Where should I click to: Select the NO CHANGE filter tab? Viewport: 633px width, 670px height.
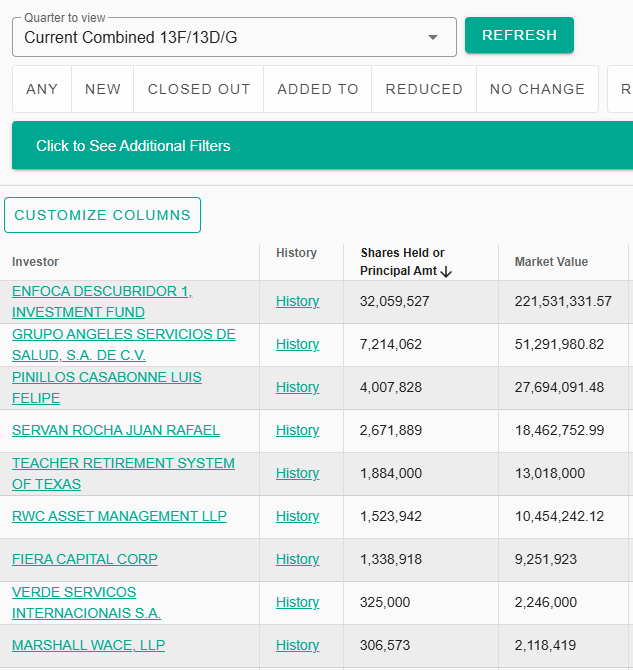537,89
